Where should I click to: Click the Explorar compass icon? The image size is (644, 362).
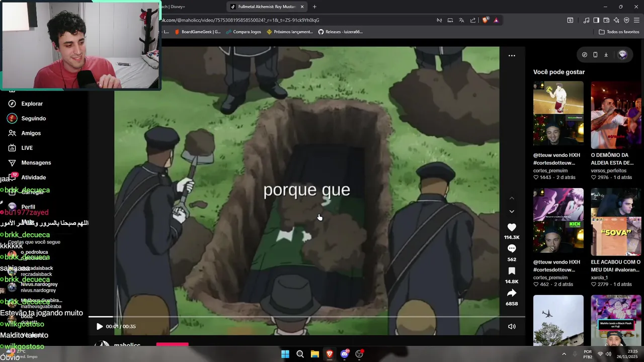pos(12,104)
